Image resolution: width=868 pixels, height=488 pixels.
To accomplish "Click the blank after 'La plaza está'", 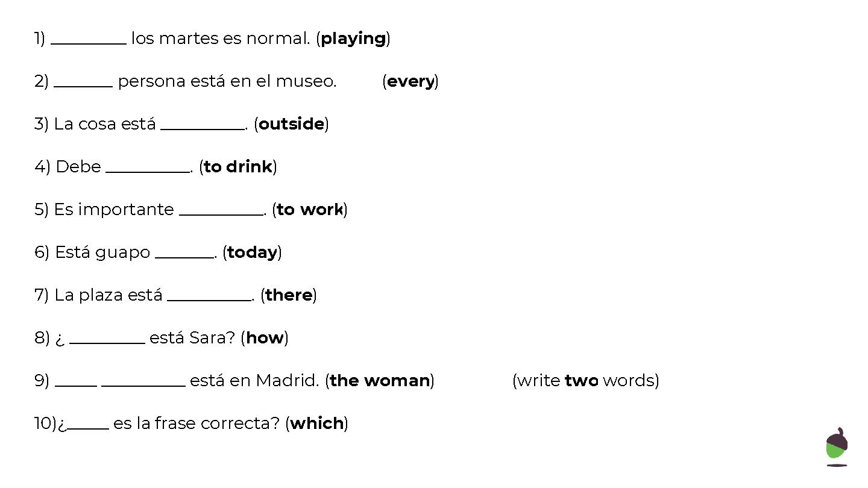I will [x=209, y=299].
